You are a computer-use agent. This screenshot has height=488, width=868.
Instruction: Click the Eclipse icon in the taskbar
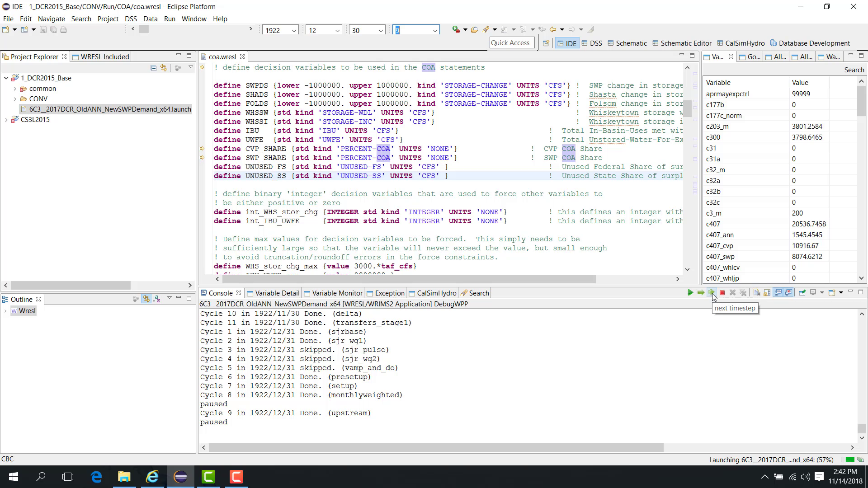click(180, 477)
